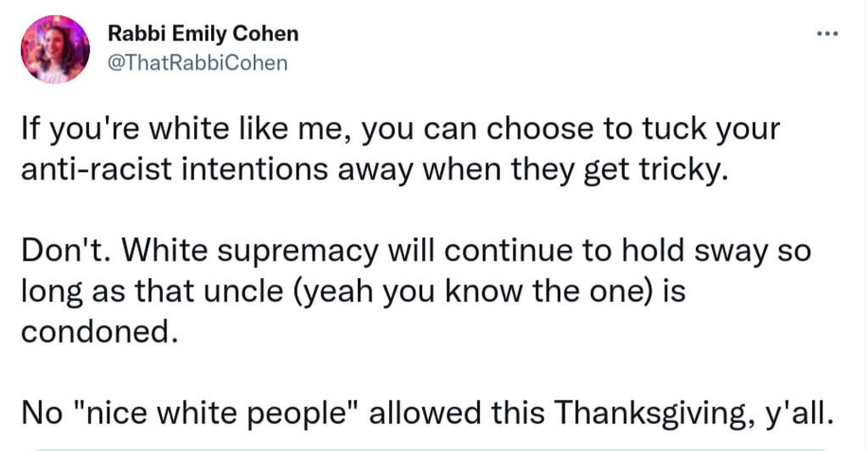Screen dimensions: 868x451
Task: Click the word "y'all." ending the tweet
Action: coord(797,413)
